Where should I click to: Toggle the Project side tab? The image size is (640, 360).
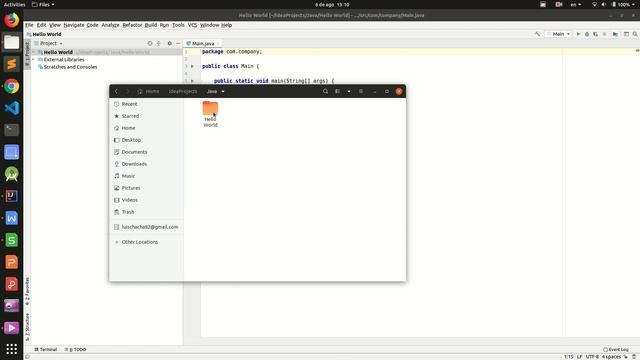pos(27,54)
